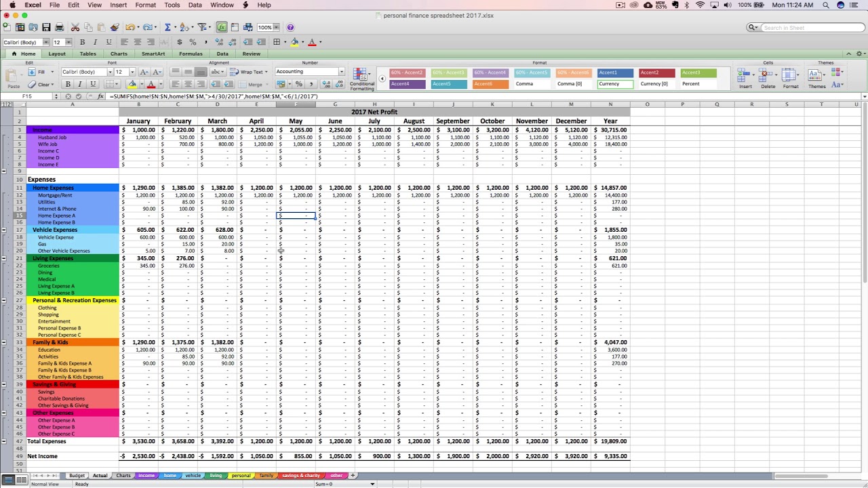The image size is (868, 488).
Task: Click the Save disk icon
Action: [x=46, y=27]
